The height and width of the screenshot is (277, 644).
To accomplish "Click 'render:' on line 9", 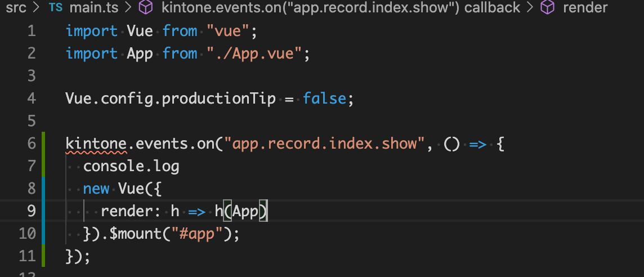I will tap(131, 211).
